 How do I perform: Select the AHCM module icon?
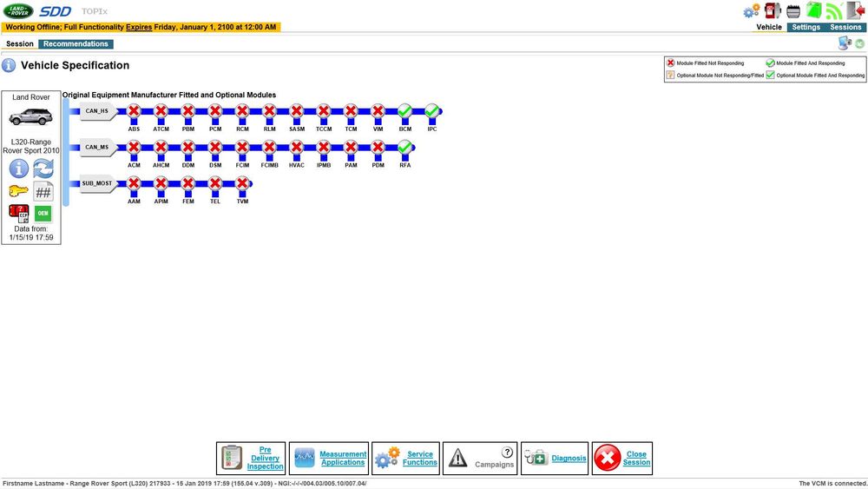(161, 147)
